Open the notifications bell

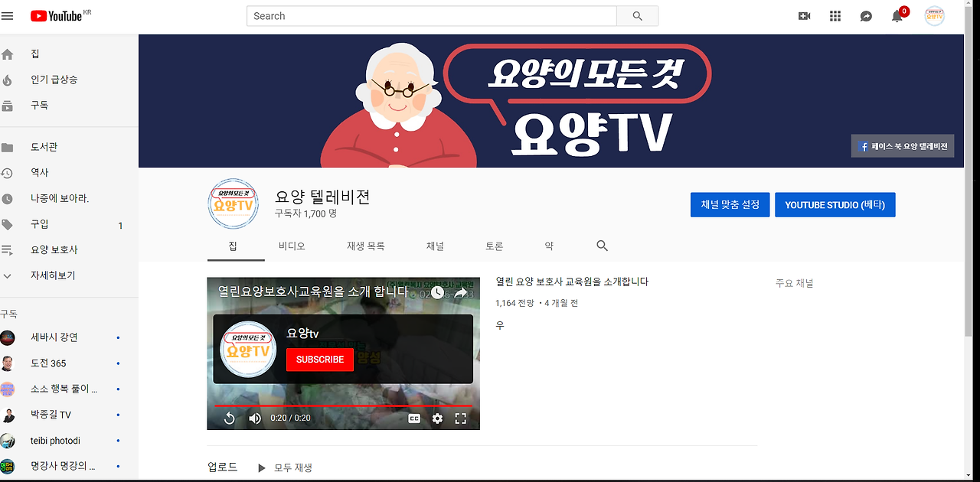point(897,16)
